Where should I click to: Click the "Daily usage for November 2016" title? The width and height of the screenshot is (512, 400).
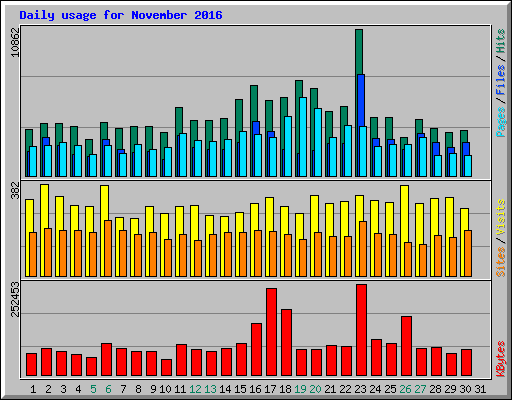tap(121, 15)
